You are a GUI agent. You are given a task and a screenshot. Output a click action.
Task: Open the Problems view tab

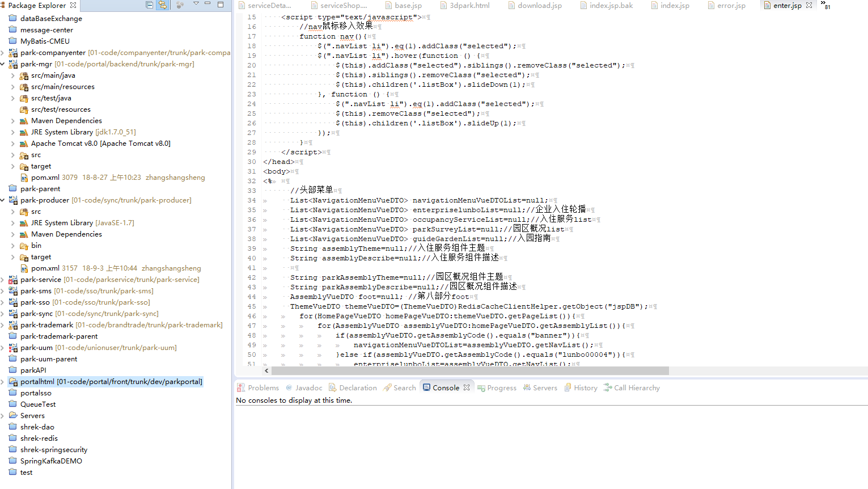pos(258,388)
